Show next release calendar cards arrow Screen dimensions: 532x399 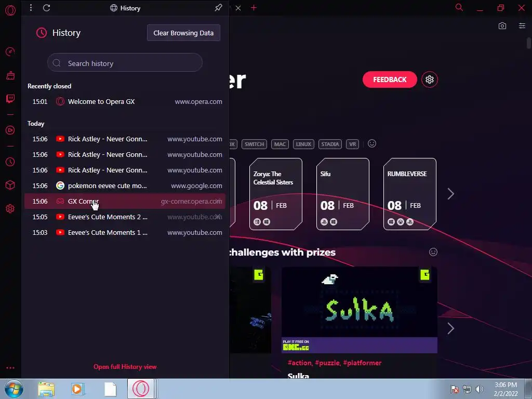coord(450,194)
